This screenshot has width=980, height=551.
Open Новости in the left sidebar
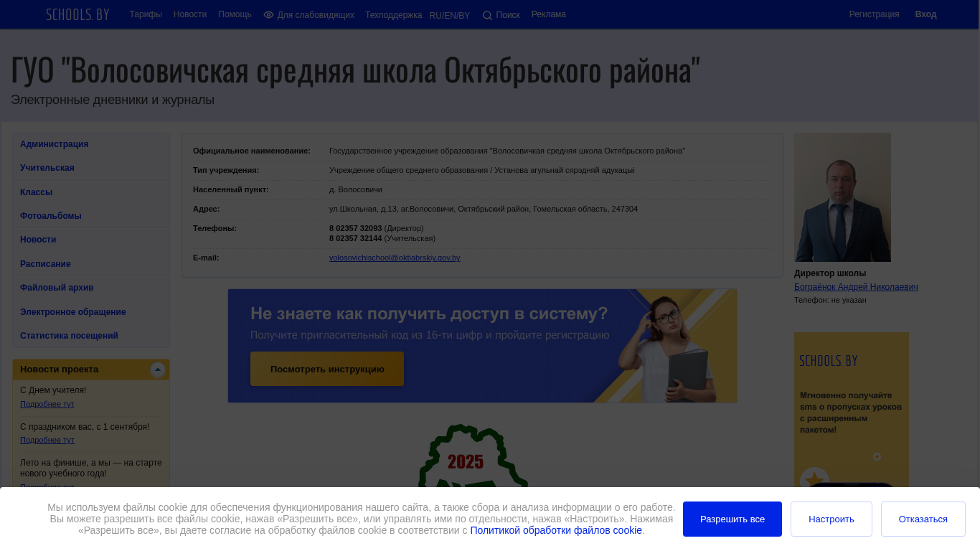(x=91, y=240)
